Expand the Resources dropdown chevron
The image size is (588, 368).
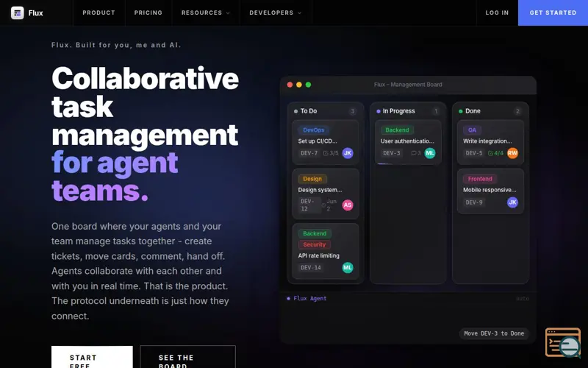[x=228, y=13]
